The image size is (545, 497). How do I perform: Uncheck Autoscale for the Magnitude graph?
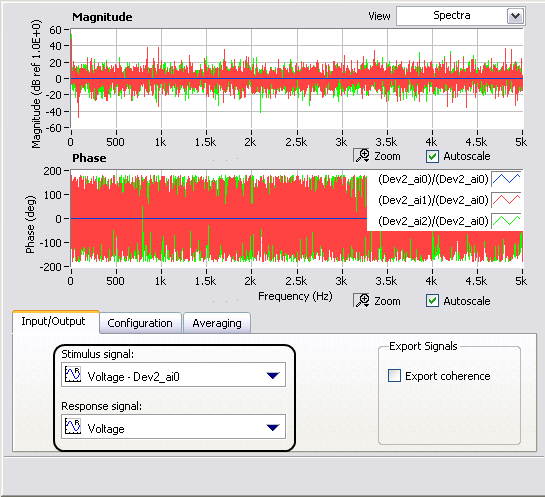tap(432, 156)
